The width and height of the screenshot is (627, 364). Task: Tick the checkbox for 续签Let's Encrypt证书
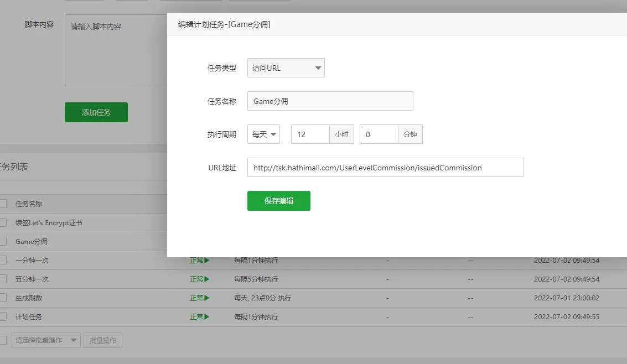coord(3,222)
